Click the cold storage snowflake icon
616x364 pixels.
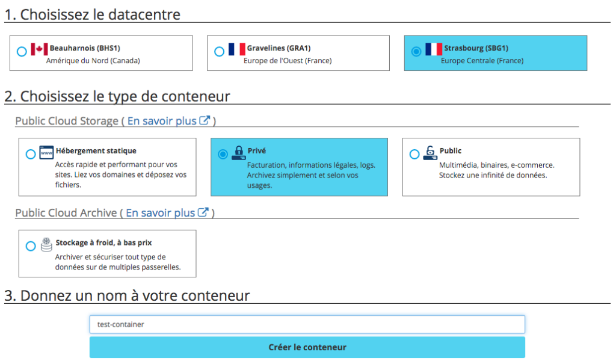[46, 244]
